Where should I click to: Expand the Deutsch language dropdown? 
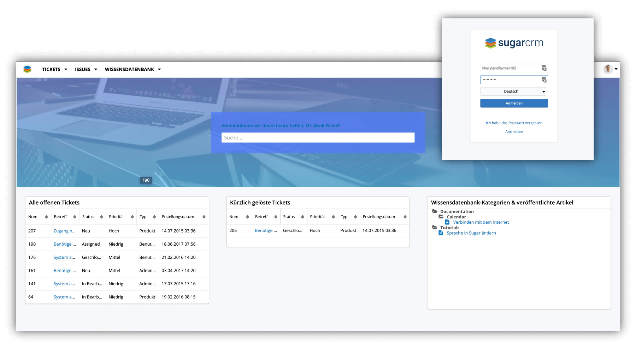[x=513, y=92]
